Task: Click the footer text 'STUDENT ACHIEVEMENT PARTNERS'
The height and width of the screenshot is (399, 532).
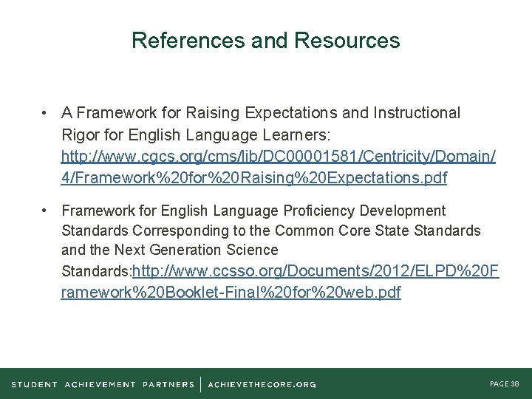Action: pos(103,385)
